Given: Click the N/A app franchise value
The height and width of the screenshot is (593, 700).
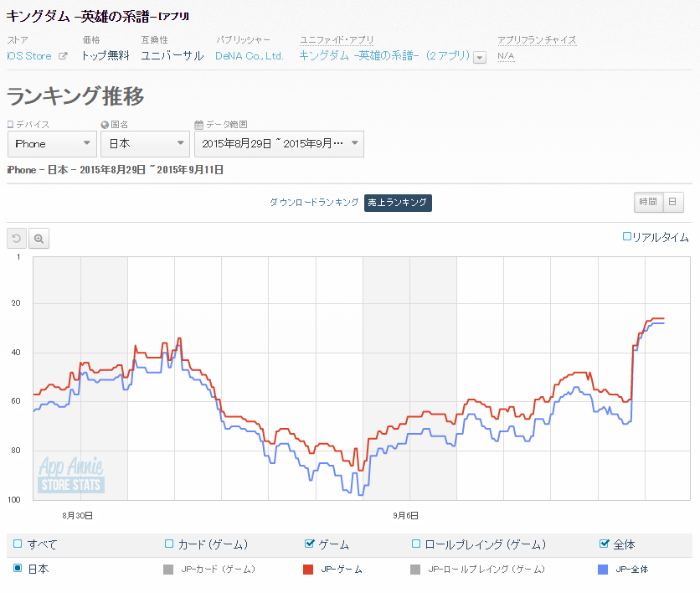Looking at the screenshot, I should click(x=507, y=56).
